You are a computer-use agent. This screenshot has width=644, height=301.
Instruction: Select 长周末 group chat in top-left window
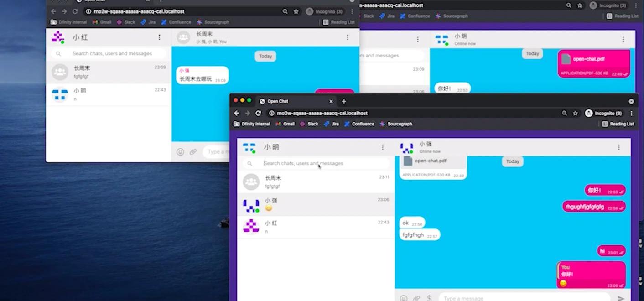[x=108, y=72]
